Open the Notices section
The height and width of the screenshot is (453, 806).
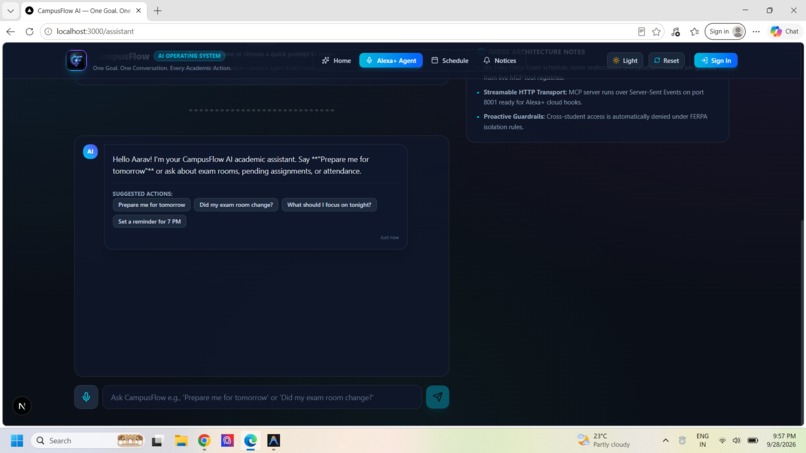[x=500, y=61]
